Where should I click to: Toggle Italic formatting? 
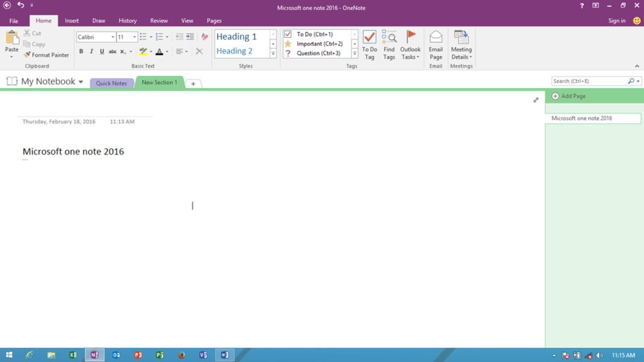pos(91,52)
